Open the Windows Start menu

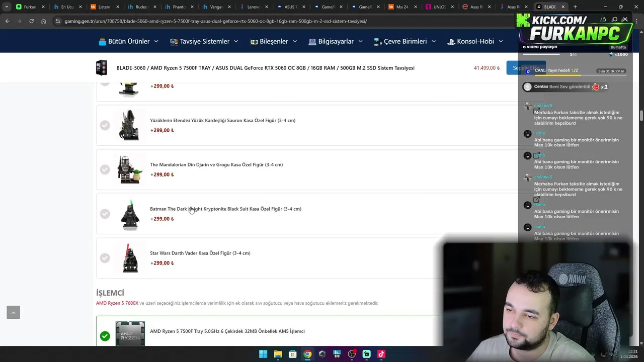[263, 354]
